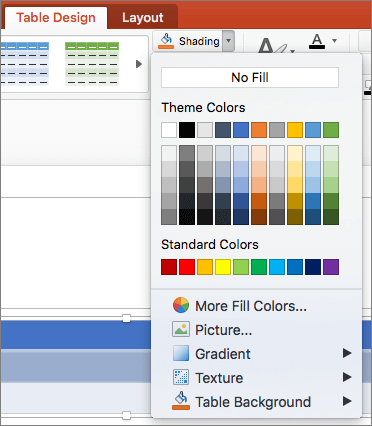Click the Shading paint bucket icon
Image resolution: width=372 pixels, height=426 pixels.
[166, 41]
